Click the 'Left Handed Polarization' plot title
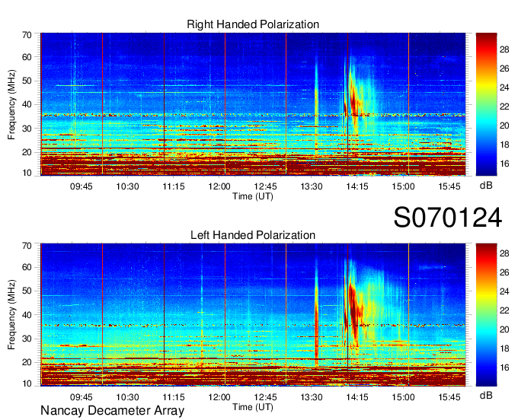 253,235
